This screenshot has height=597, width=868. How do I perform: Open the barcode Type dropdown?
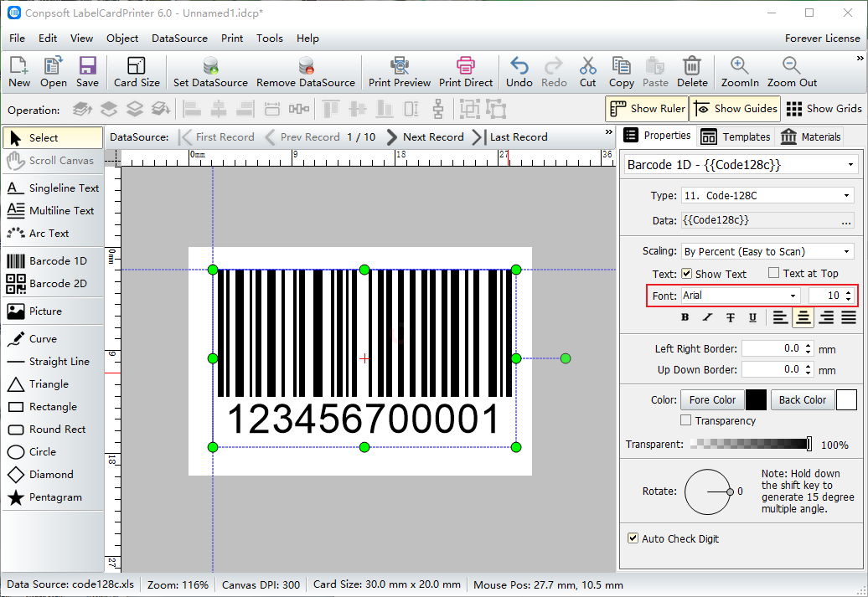pyautogui.click(x=846, y=196)
